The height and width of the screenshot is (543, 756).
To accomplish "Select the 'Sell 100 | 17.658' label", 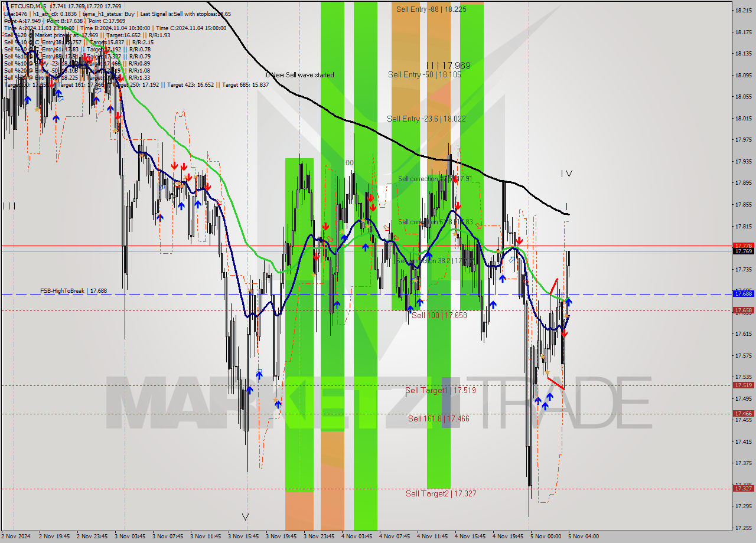I will point(439,315).
